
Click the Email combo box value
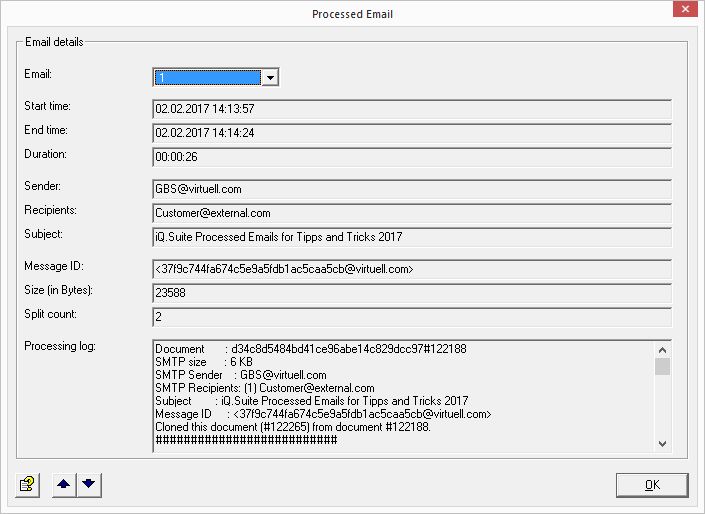pos(207,77)
